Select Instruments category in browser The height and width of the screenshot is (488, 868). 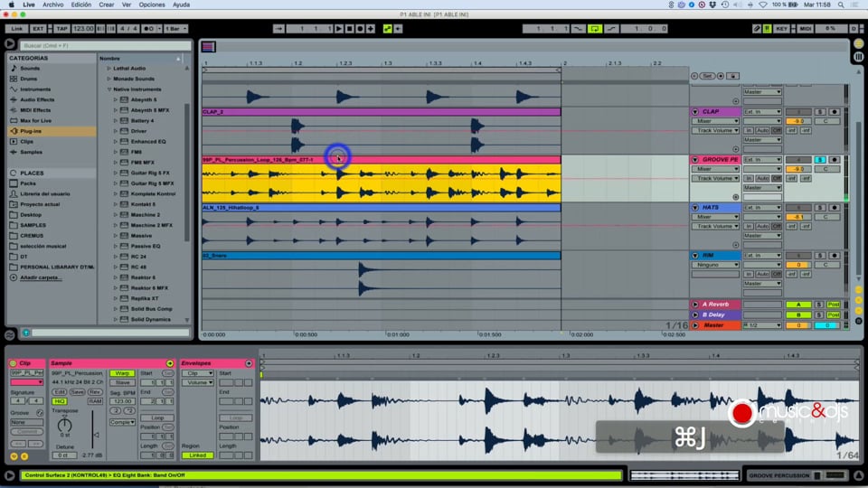[35, 89]
